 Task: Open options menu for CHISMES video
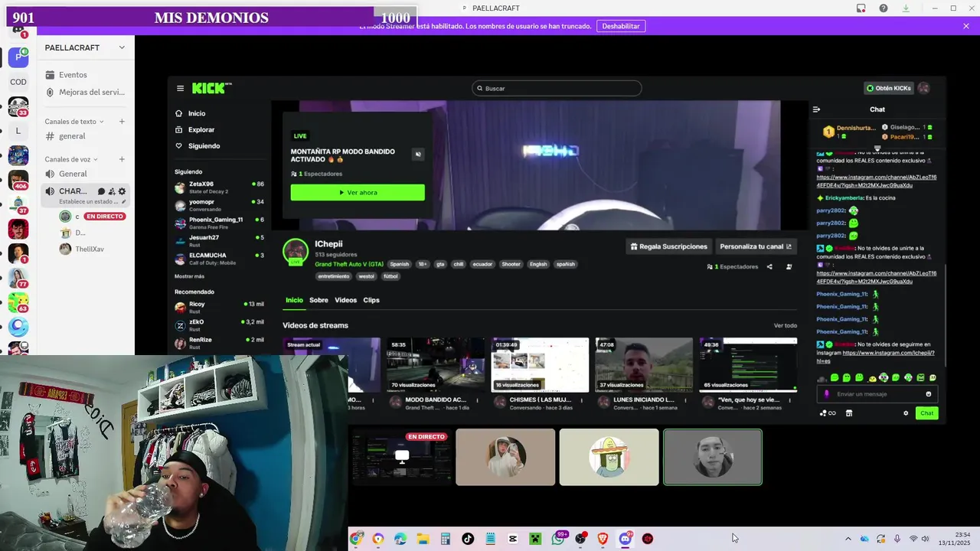click(581, 400)
